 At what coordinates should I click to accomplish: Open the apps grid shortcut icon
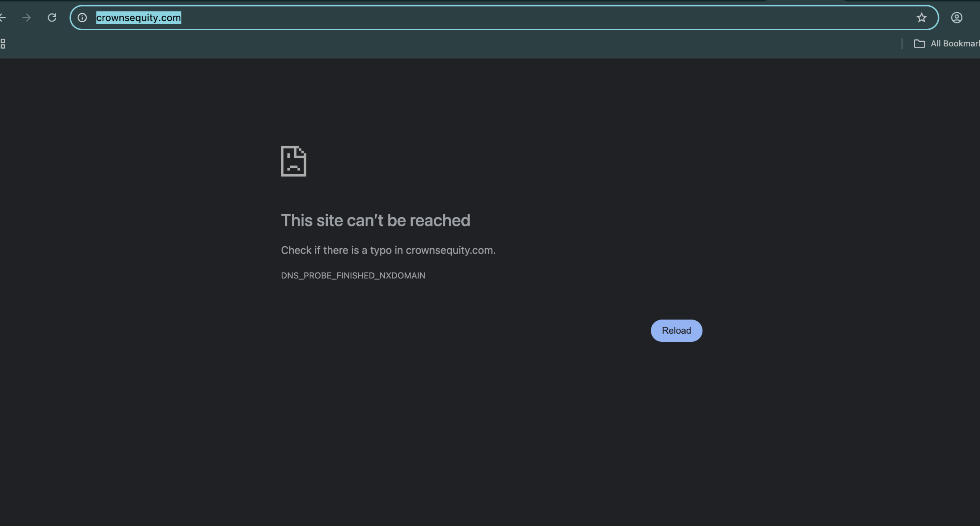[x=3, y=44]
